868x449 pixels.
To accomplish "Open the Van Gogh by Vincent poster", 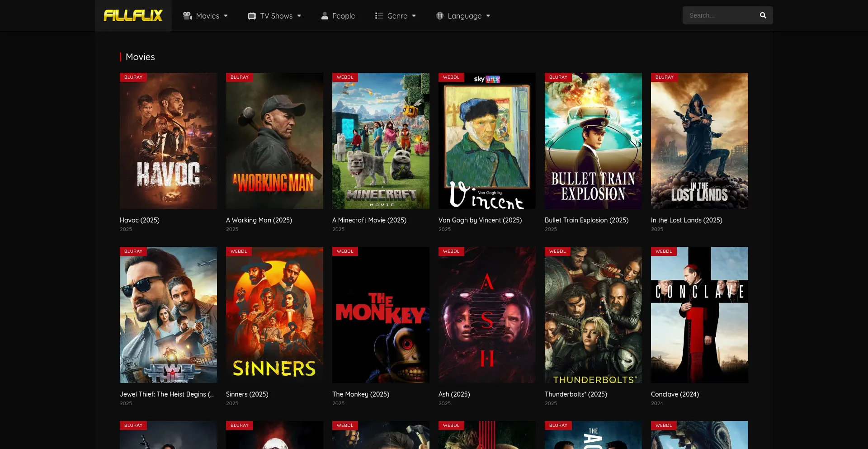I will pyautogui.click(x=487, y=141).
